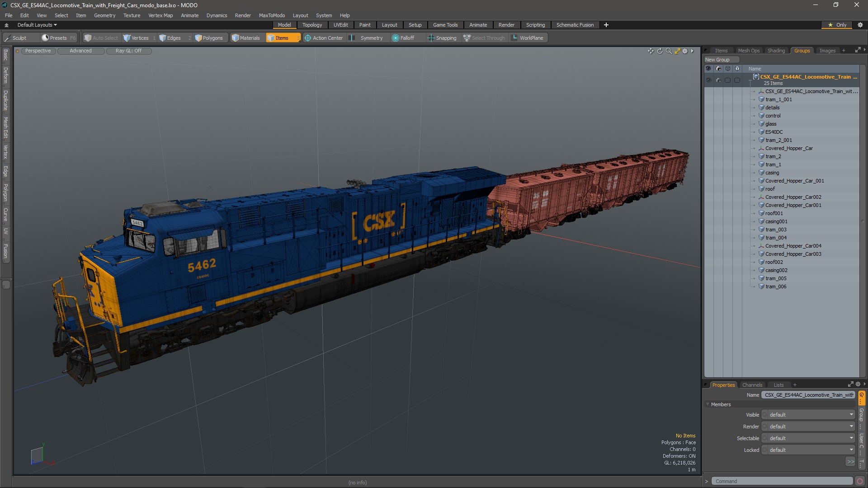Select the Covered_Hopper_Car002 item in list
The height and width of the screenshot is (488, 868).
(x=793, y=197)
